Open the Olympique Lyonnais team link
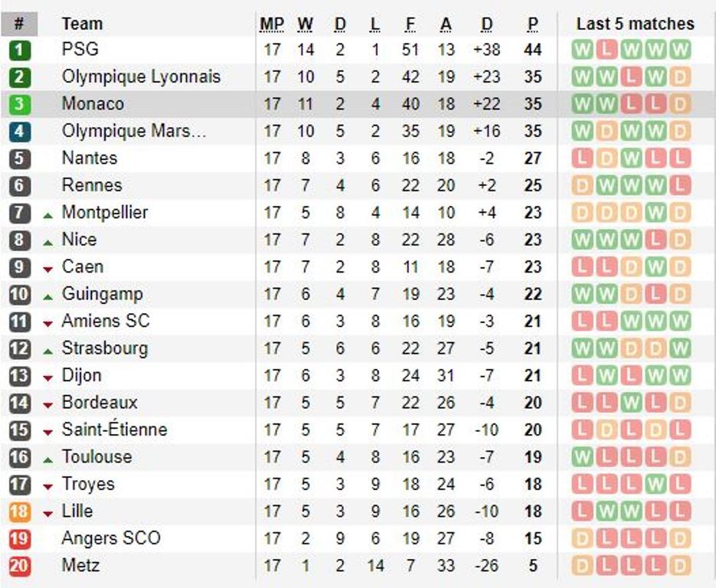The image size is (716, 588). coord(141,77)
